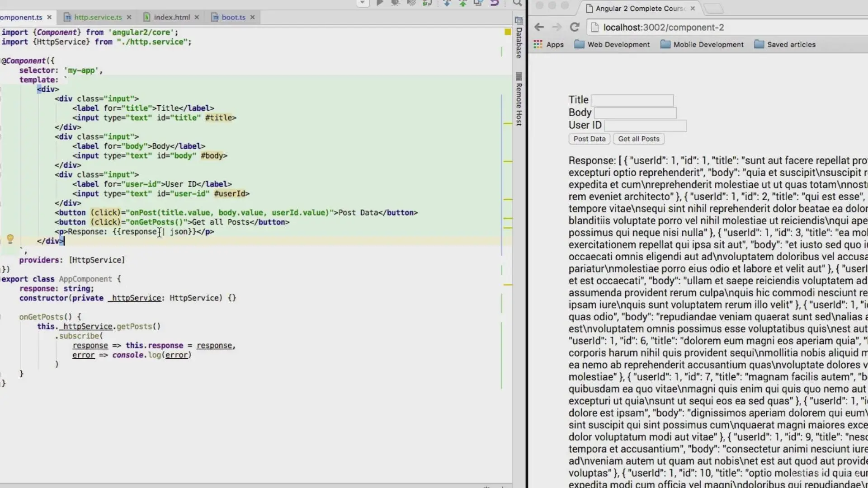Click the User ID label in the web form
The width and height of the screenshot is (868, 488).
point(585,125)
